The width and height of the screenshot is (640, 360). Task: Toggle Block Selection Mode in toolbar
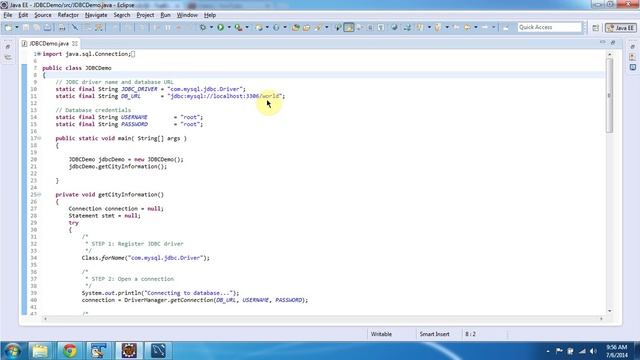pos(370,27)
